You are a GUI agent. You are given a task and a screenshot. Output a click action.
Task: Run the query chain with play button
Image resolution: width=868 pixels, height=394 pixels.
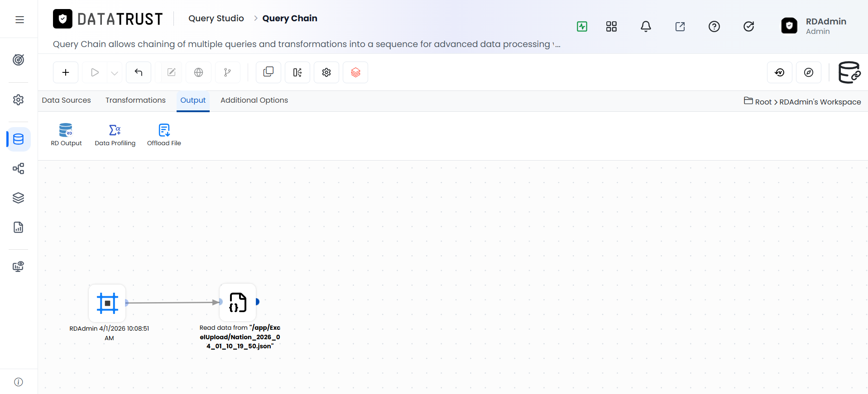coord(95,72)
